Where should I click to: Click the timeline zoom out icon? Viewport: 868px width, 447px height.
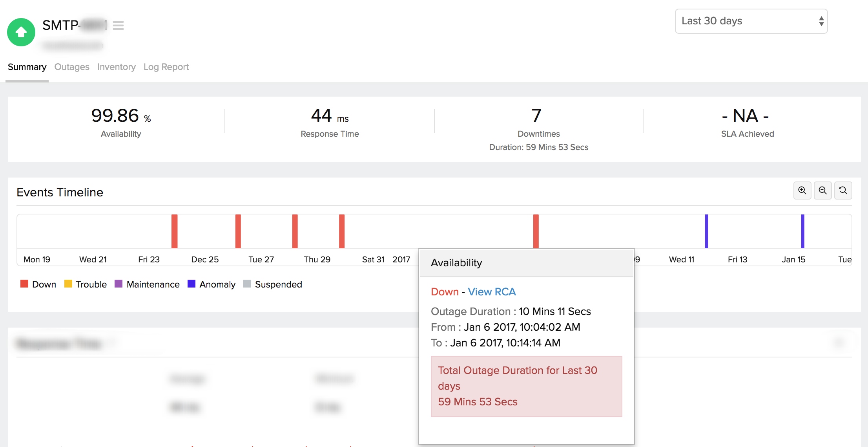822,191
